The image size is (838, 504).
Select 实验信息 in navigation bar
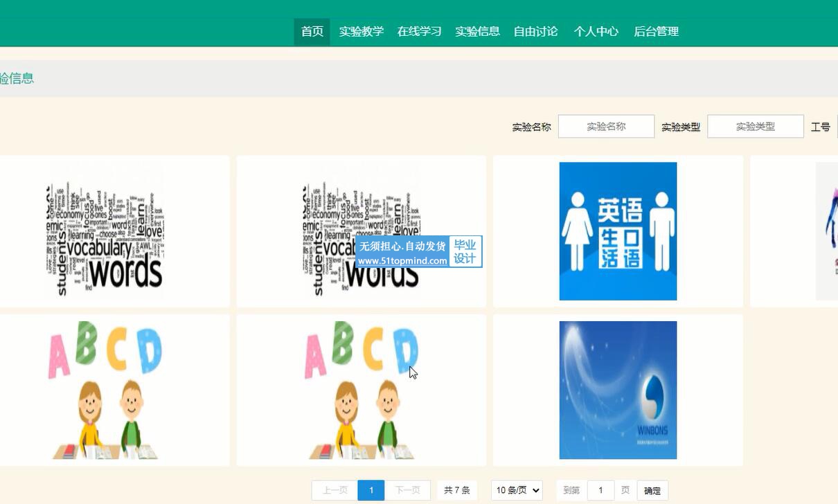477,31
